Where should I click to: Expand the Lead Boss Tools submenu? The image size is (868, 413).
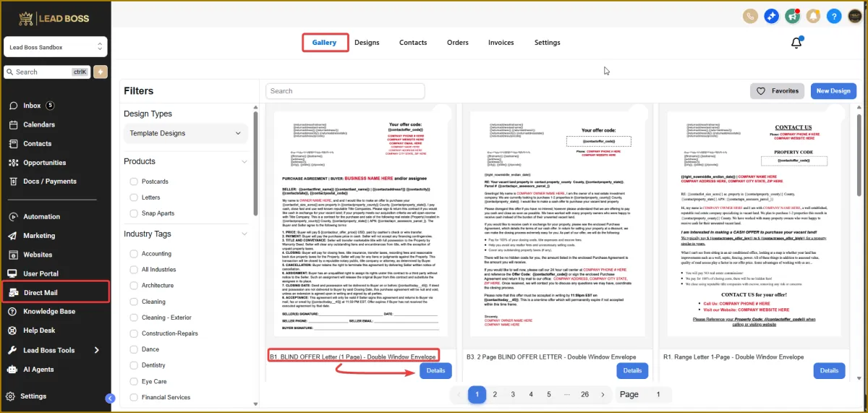click(97, 350)
